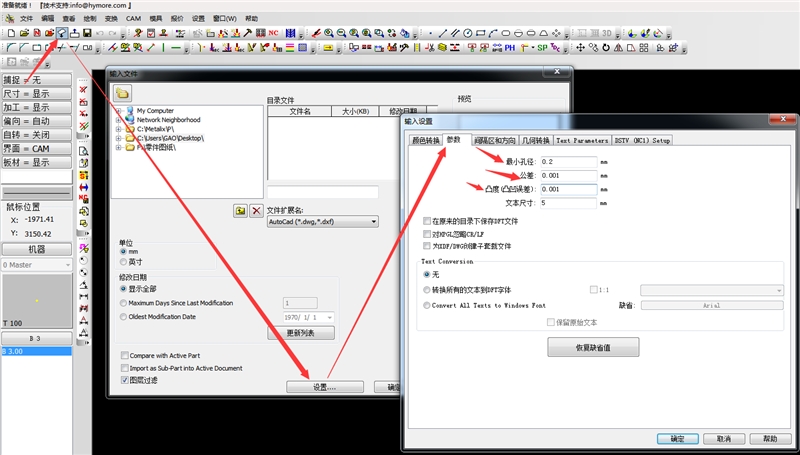Viewport: 800px width, 455px height.
Task: Click the 设置... button
Action: pyautogui.click(x=324, y=387)
